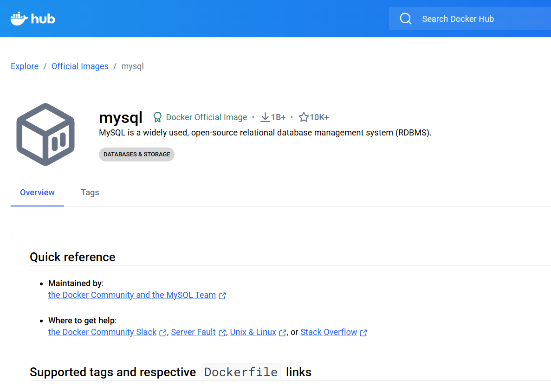551x392 pixels.
Task: Click the star icon beside 10K+
Action: pyautogui.click(x=304, y=117)
